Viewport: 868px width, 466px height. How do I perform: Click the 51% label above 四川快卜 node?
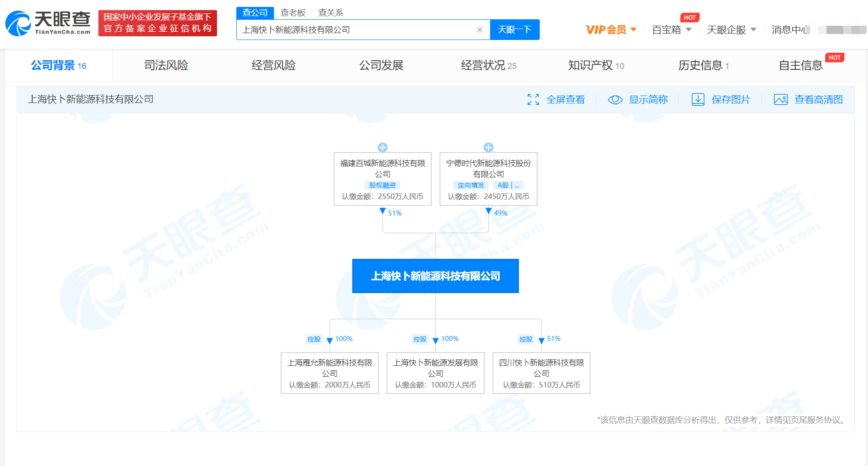tap(554, 339)
